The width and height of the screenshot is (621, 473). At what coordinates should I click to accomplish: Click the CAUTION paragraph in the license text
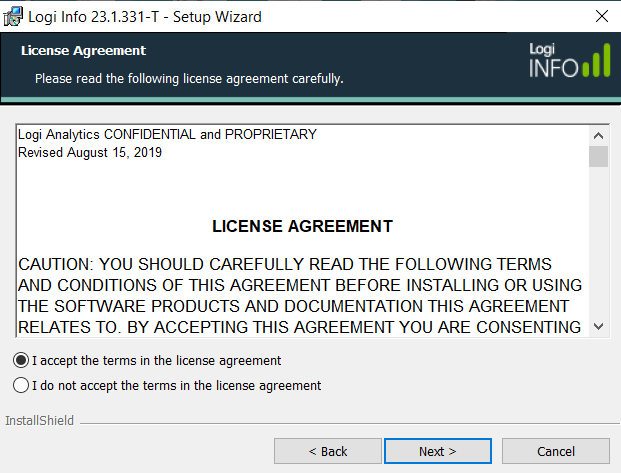300,296
